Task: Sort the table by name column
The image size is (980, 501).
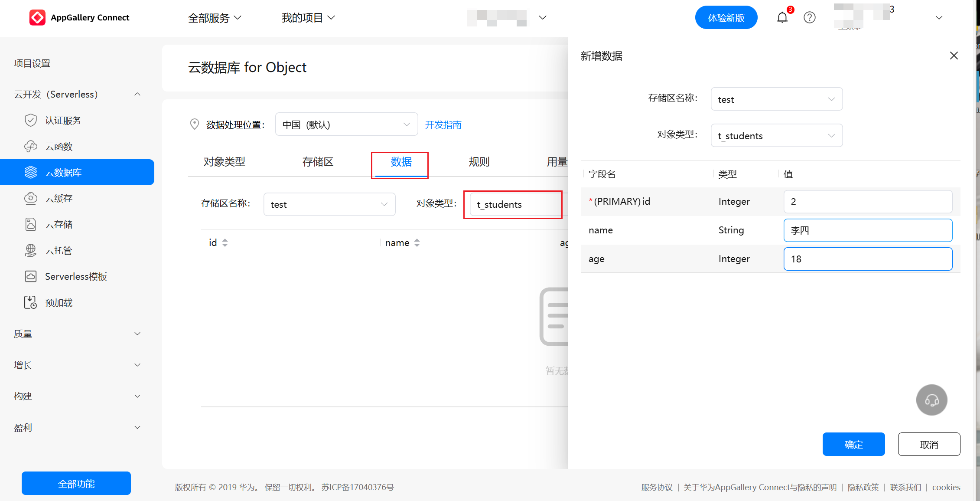Action: tap(417, 242)
